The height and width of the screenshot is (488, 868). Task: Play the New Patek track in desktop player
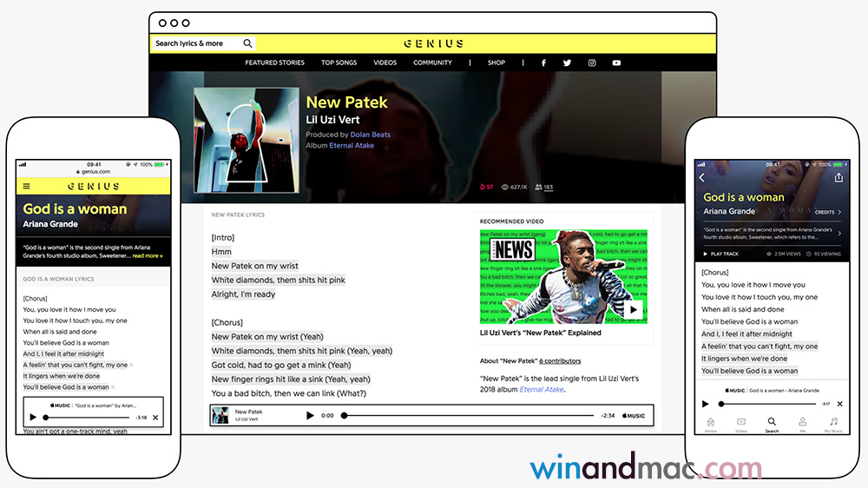click(x=310, y=416)
